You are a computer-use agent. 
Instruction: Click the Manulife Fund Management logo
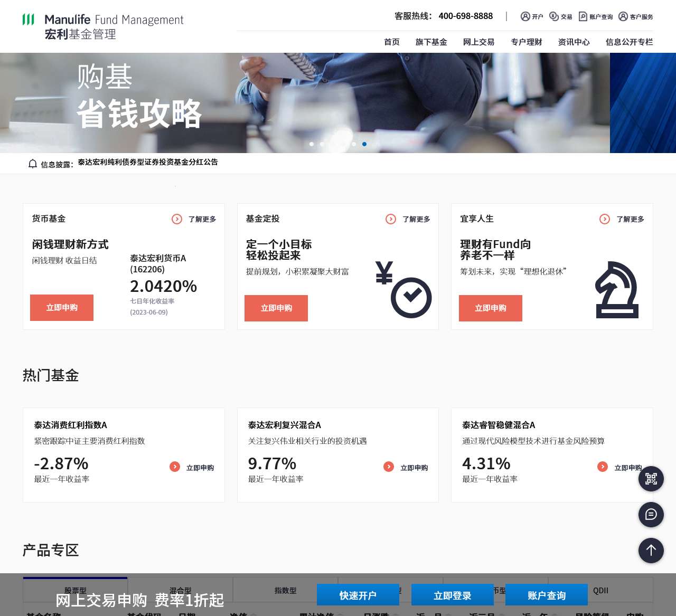103,27
